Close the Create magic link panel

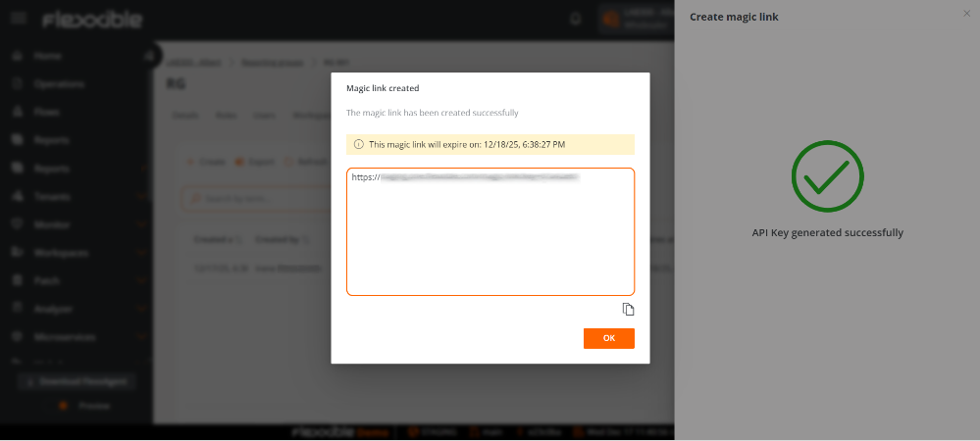967,14
